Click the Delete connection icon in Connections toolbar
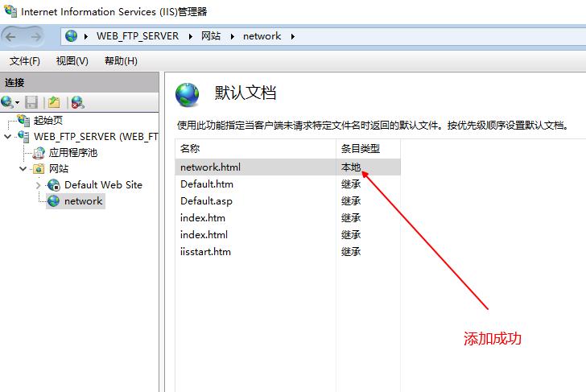The image size is (586, 392). pyautogui.click(x=77, y=102)
